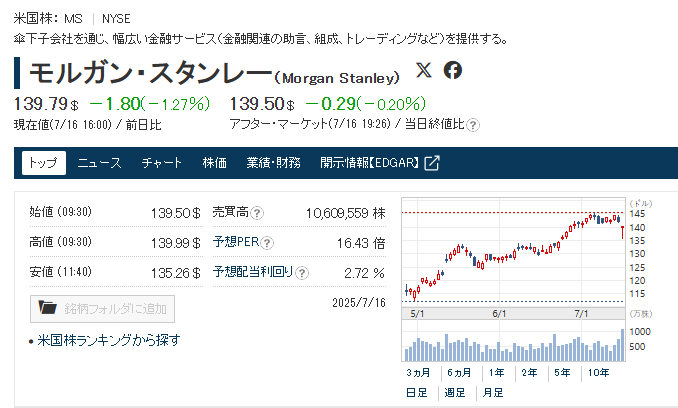The image size is (678, 408).
Task: Click 予想PER value 16.43 倍
Action: tap(361, 243)
